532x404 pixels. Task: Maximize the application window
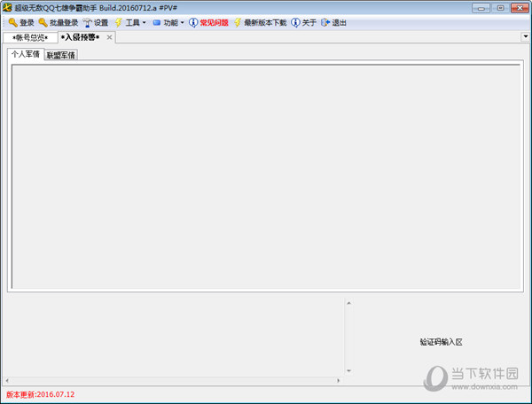tap(500, 8)
